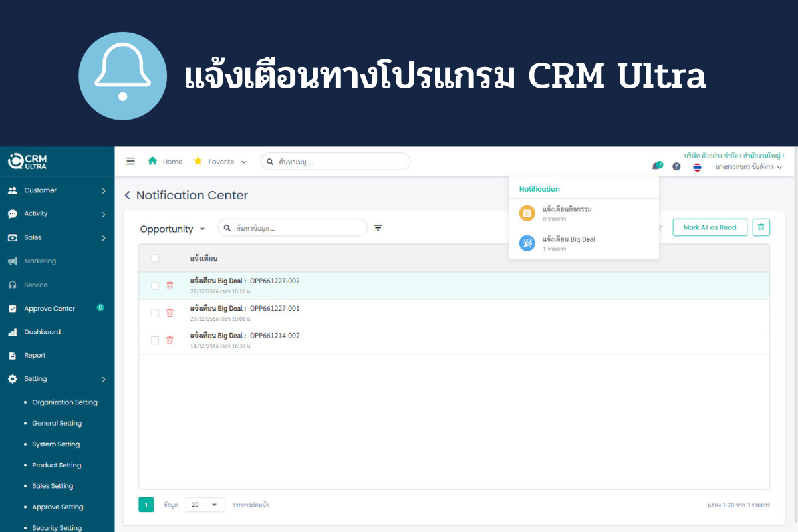
Task: Toggle the select-all header checkbox
Action: [x=155, y=258]
